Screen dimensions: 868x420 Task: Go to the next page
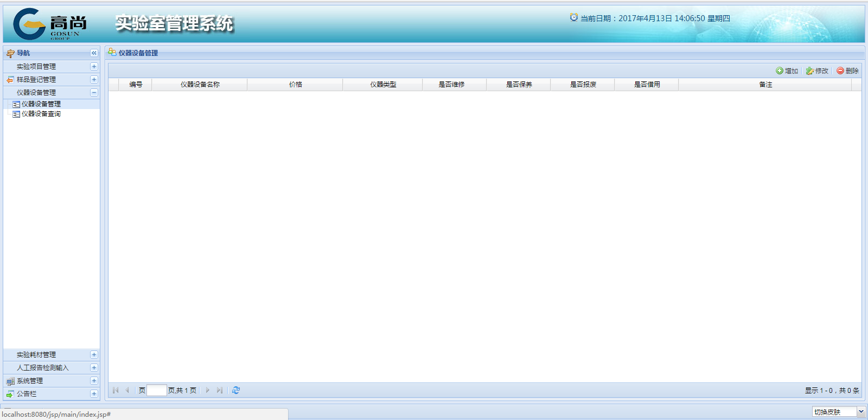(207, 390)
